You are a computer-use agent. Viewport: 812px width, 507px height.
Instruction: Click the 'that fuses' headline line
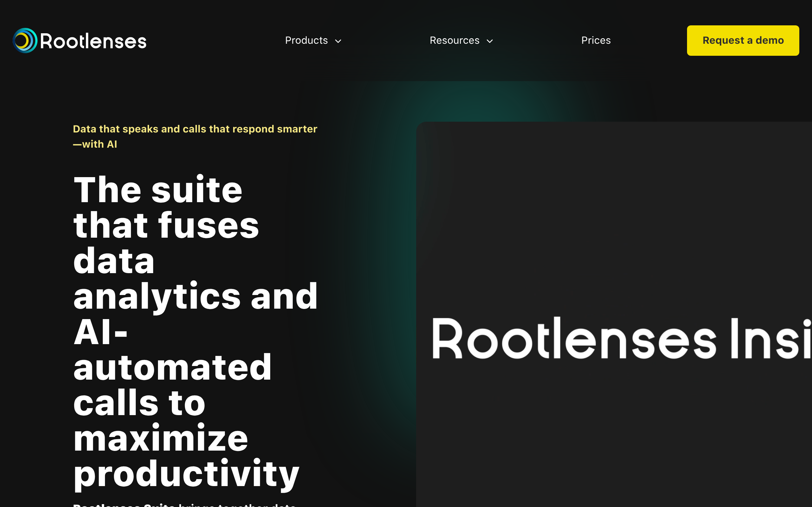click(166, 226)
